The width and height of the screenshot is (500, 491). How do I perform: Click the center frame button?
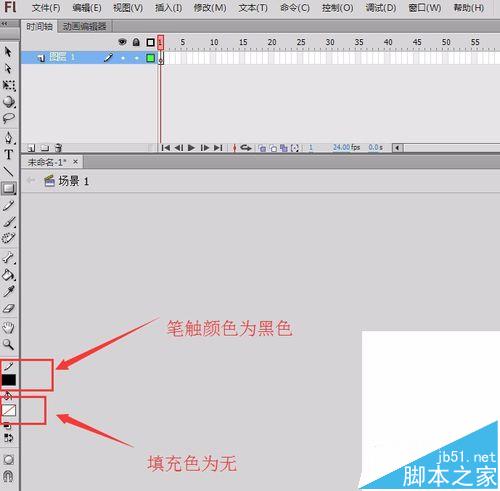click(x=234, y=148)
